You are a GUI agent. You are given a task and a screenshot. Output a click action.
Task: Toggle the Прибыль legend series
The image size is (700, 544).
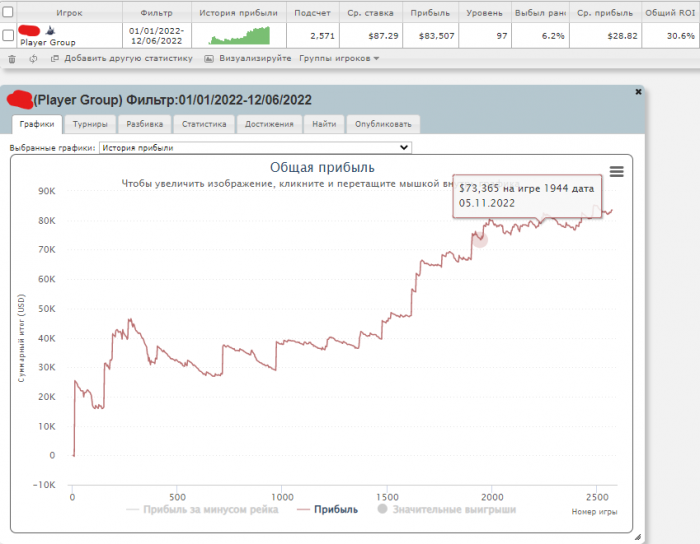[x=328, y=510]
